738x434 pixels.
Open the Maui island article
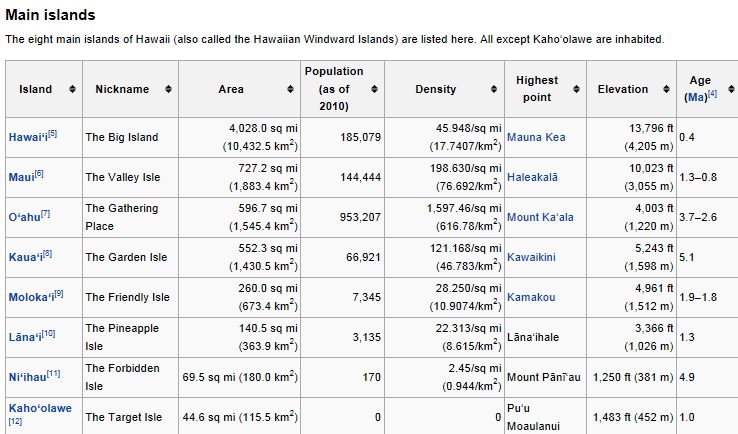tap(20, 177)
